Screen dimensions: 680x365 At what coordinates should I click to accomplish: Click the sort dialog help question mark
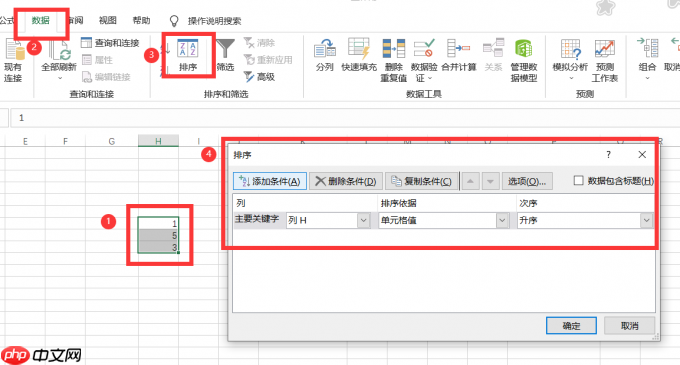tap(608, 155)
